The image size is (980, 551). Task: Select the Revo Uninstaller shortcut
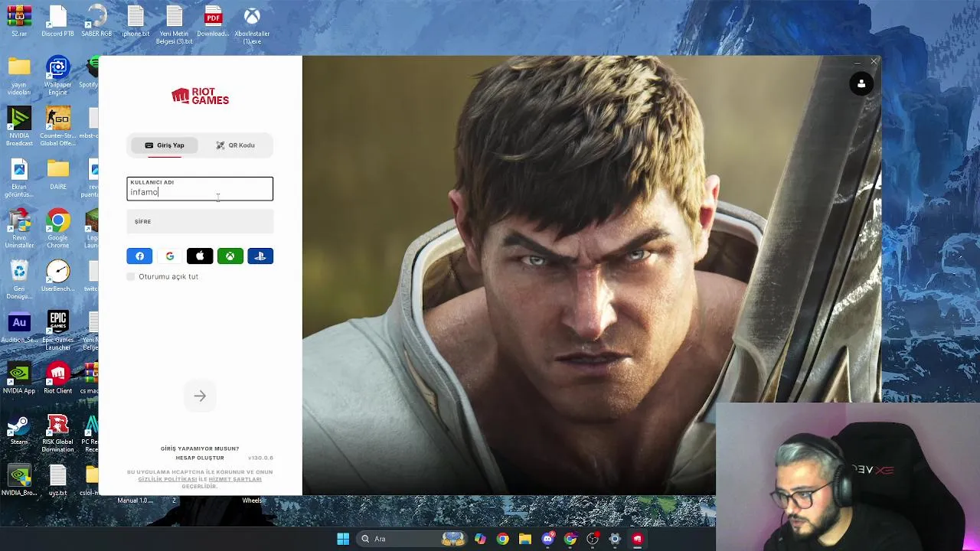(19, 230)
